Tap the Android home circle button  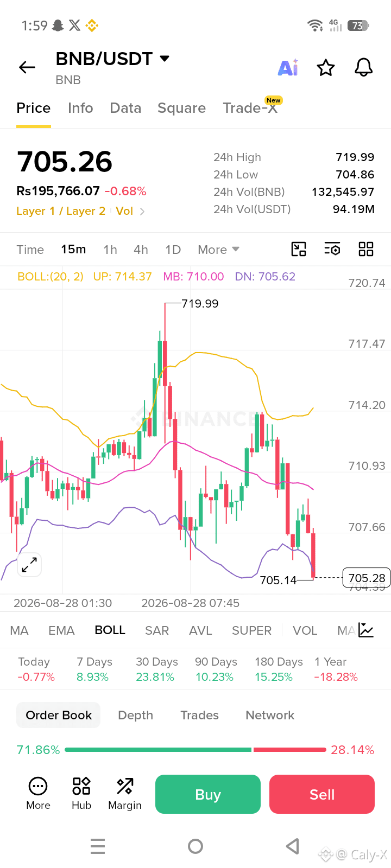coord(195,846)
